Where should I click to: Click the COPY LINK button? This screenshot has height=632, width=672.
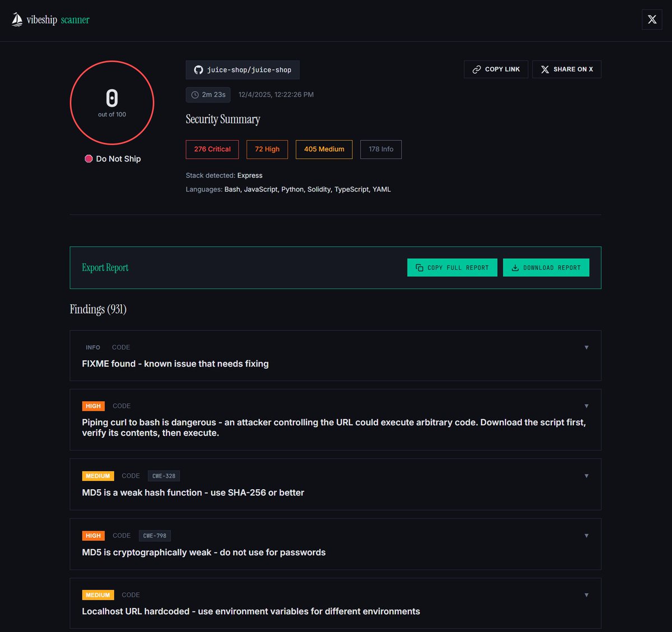tap(496, 69)
